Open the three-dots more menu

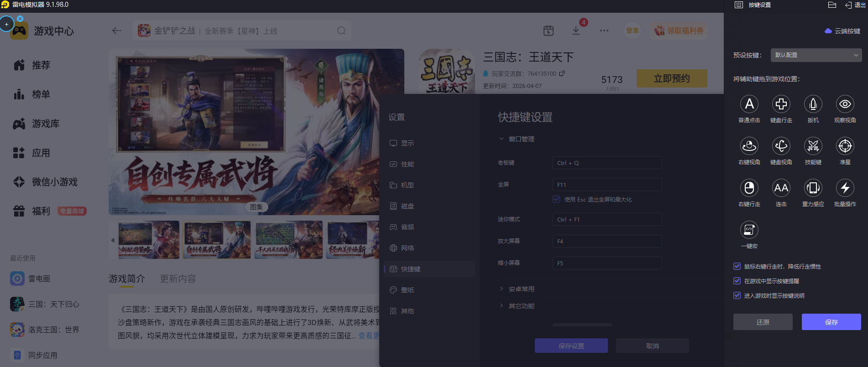pos(604,31)
